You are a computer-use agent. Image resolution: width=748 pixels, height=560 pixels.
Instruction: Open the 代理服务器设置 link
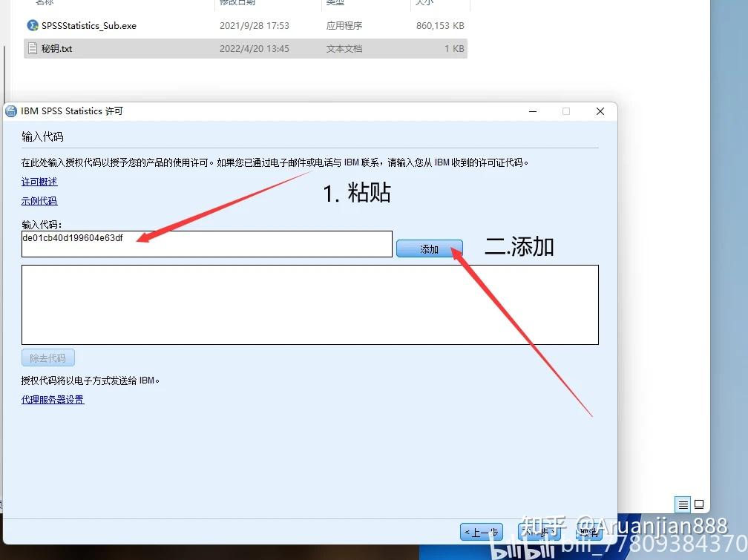pos(52,399)
